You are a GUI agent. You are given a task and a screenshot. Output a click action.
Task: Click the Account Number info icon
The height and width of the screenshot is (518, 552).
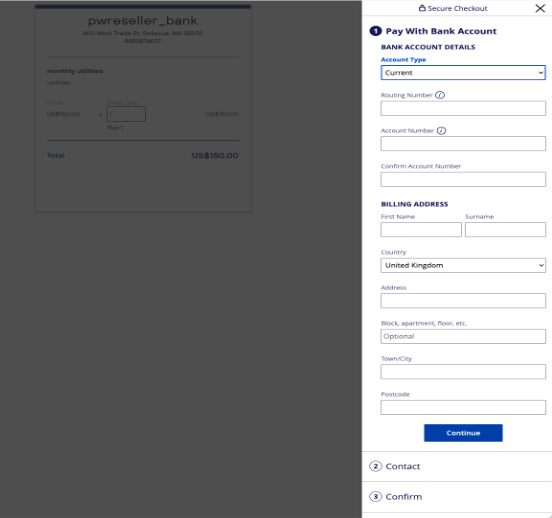click(x=441, y=131)
